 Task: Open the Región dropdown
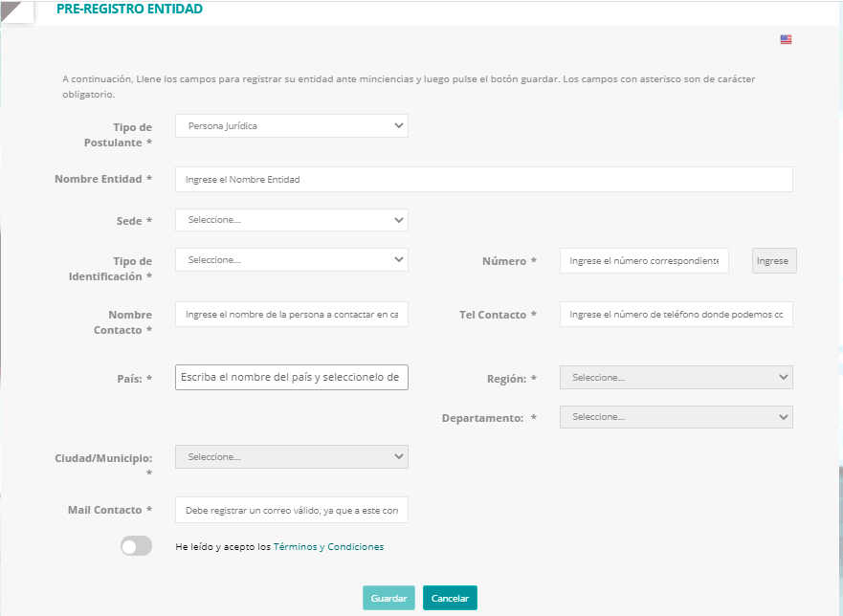(x=676, y=377)
